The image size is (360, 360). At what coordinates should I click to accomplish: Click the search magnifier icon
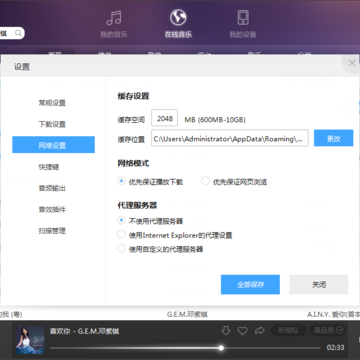coord(18,33)
